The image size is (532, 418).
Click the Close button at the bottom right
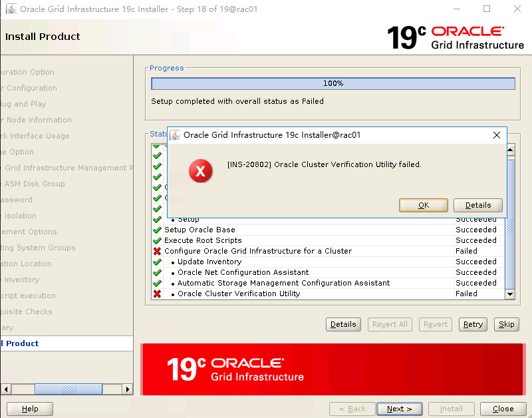(503, 409)
